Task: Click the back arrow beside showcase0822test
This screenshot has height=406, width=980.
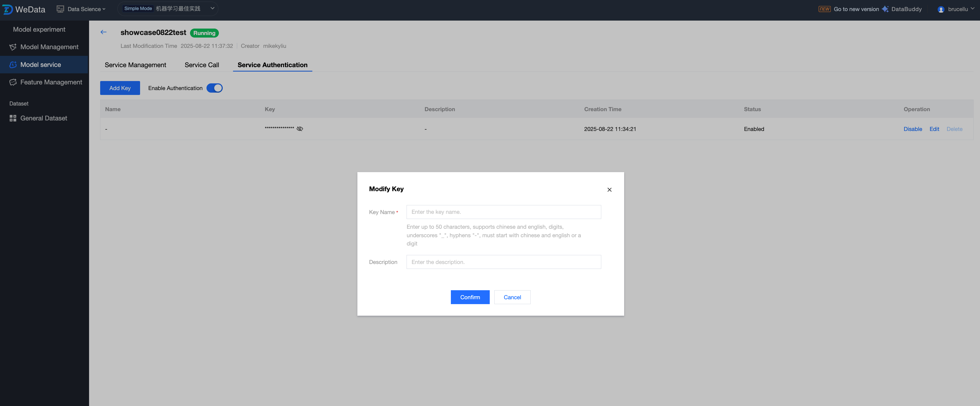Action: pyautogui.click(x=104, y=32)
